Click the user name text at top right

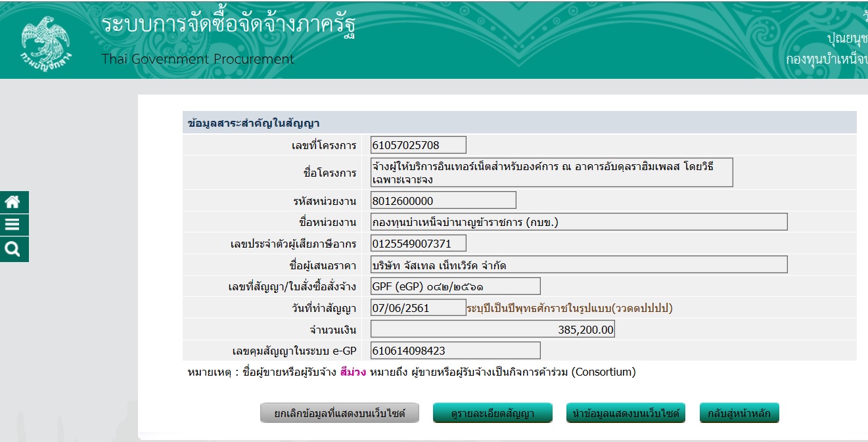(846, 37)
